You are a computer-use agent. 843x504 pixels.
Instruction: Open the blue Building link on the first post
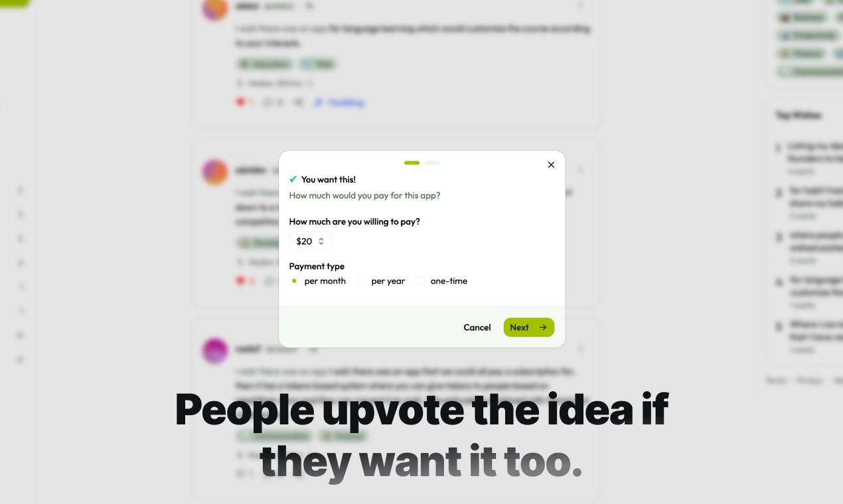(340, 102)
